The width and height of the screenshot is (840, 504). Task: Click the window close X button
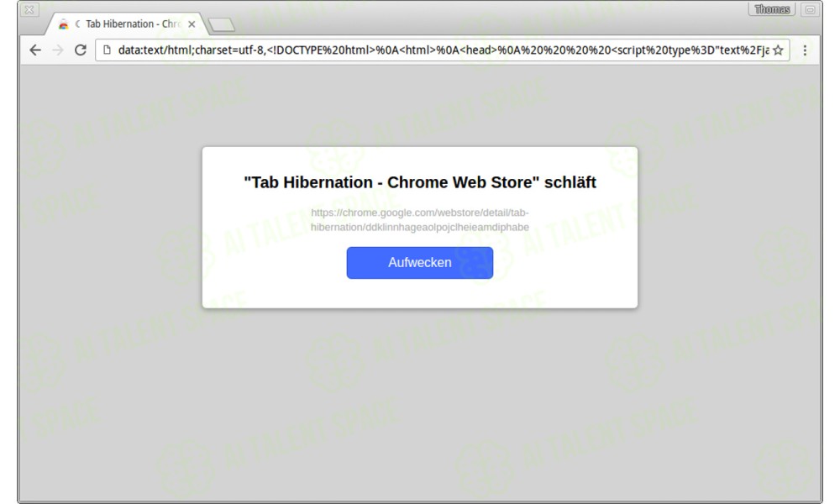(x=29, y=9)
